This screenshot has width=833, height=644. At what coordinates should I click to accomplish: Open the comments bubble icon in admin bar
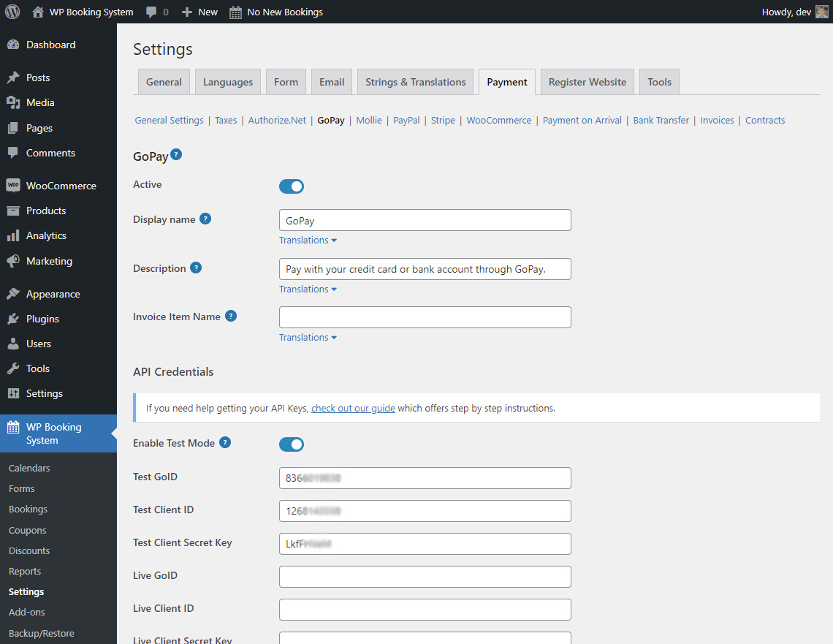coord(151,12)
